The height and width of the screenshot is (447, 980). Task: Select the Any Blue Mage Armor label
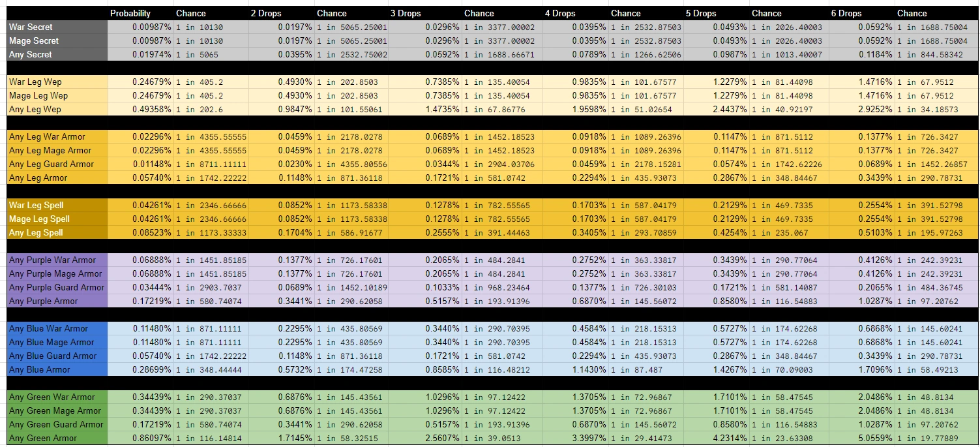click(50, 342)
